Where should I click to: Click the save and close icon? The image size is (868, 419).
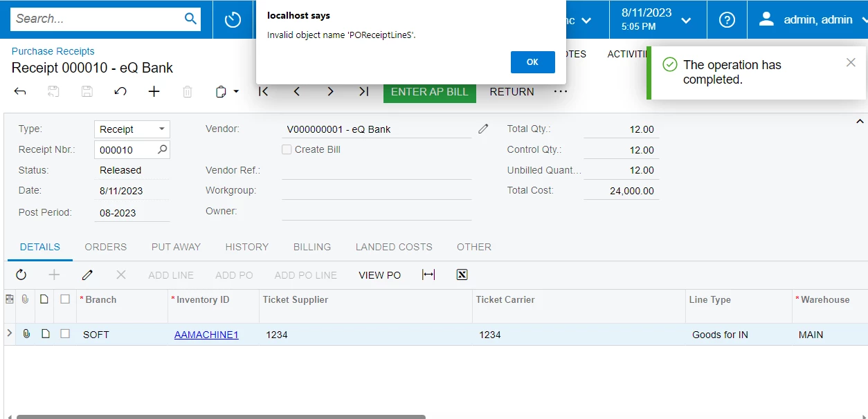click(x=53, y=91)
